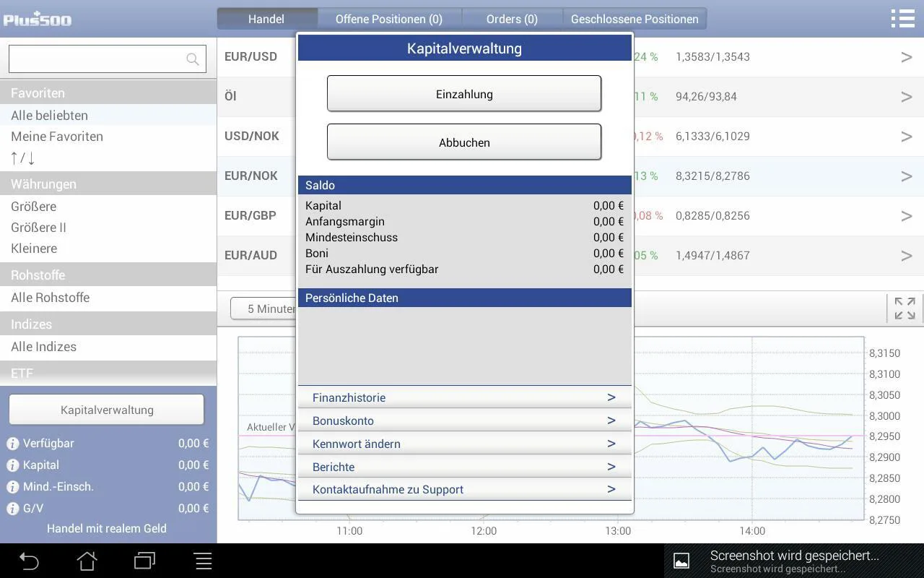Open Berichte entry
Screen dimensions: 924x578
coord(464,467)
